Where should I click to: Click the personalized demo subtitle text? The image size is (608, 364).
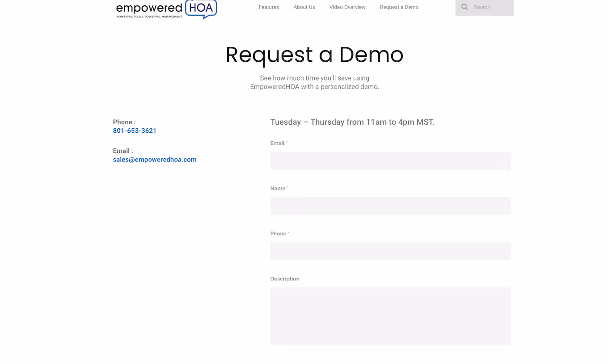(314, 82)
